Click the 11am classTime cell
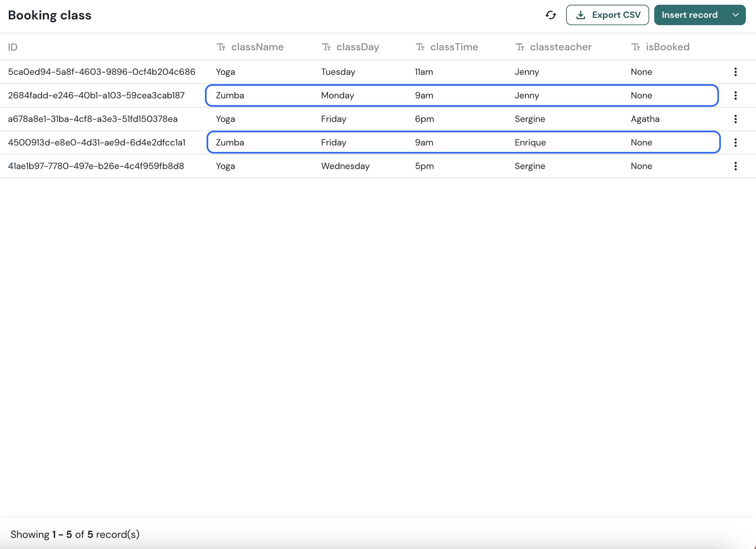 [x=424, y=72]
